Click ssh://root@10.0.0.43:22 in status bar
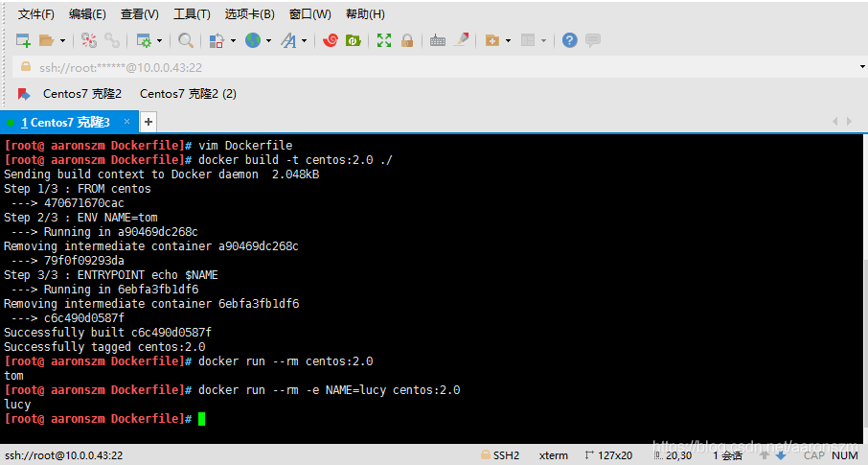This screenshot has width=868, height=465. [x=63, y=455]
